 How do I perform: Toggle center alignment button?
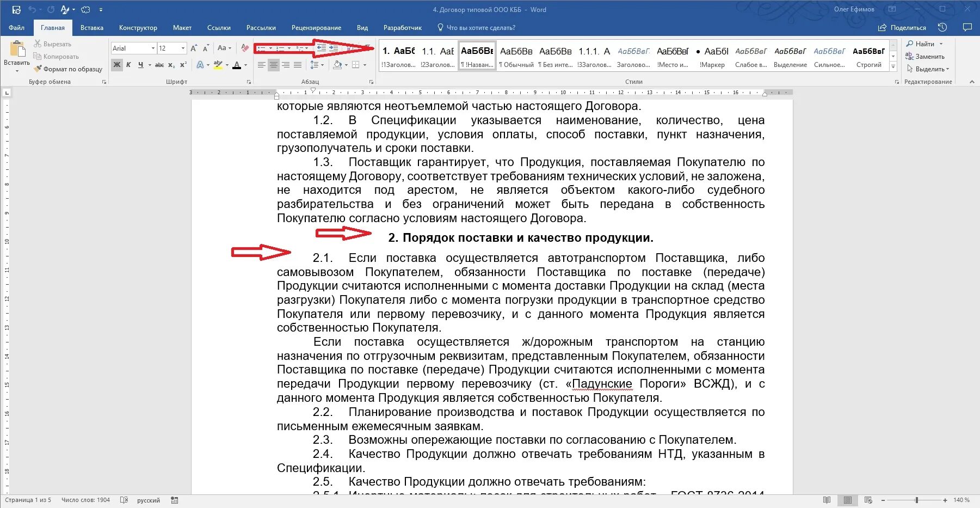[x=274, y=65]
